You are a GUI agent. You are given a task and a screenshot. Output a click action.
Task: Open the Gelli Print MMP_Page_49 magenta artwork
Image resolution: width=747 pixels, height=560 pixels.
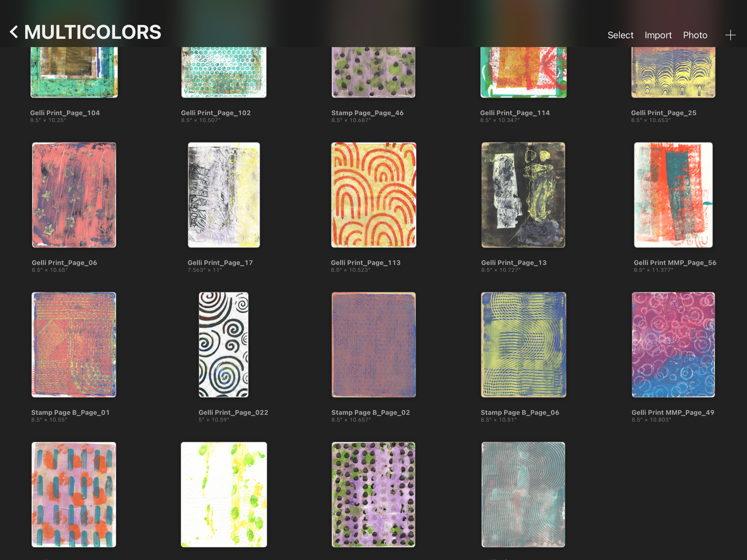(x=673, y=345)
